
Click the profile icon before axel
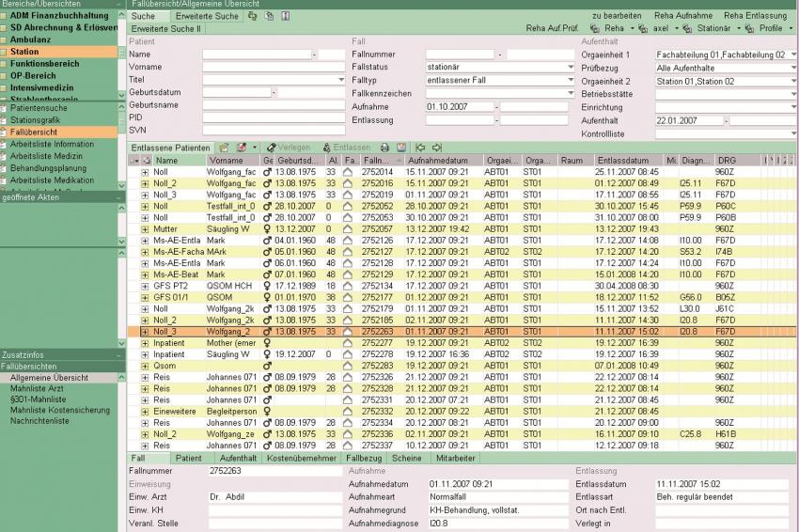[643, 28]
